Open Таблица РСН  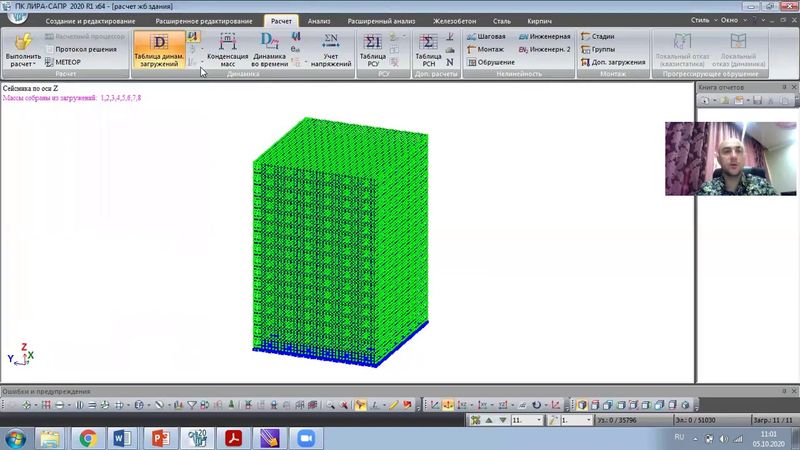click(428, 48)
